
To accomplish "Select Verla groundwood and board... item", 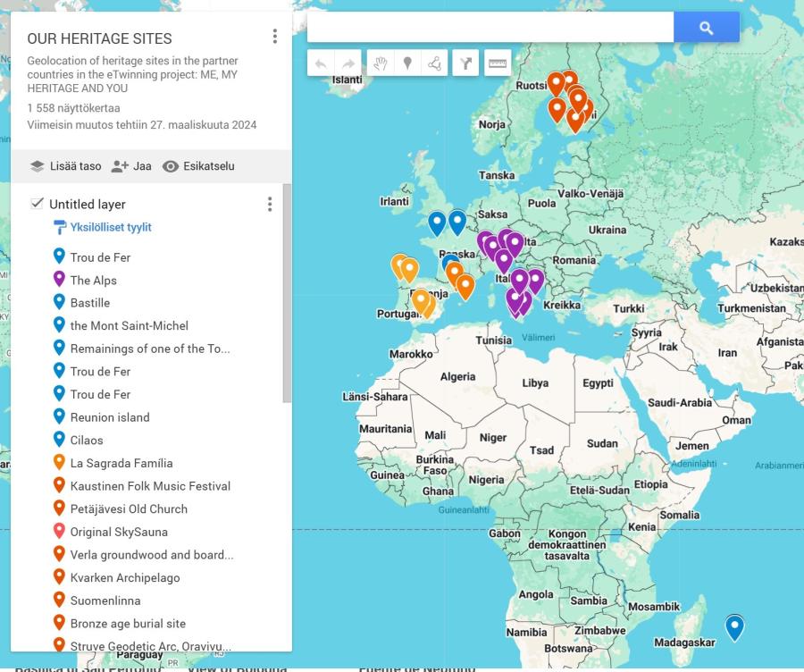I will [152, 555].
